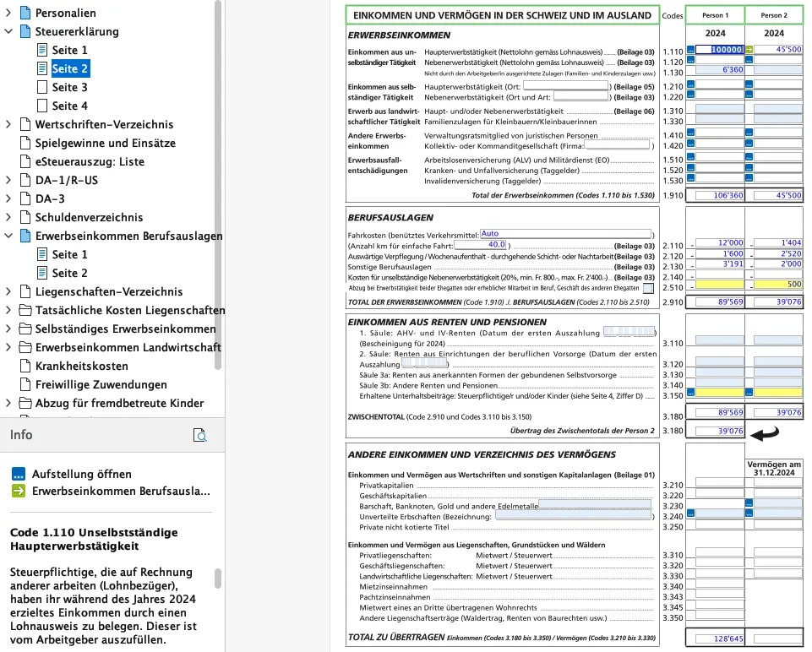The image size is (812, 652).
Task: Open the Aufstellung icon for ALV code 1.510
Action: (x=690, y=157)
